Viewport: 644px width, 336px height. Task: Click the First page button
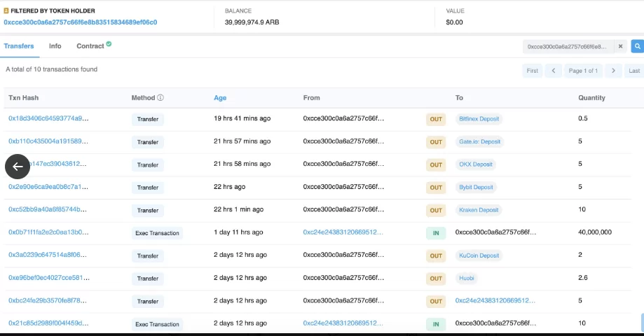tap(533, 71)
